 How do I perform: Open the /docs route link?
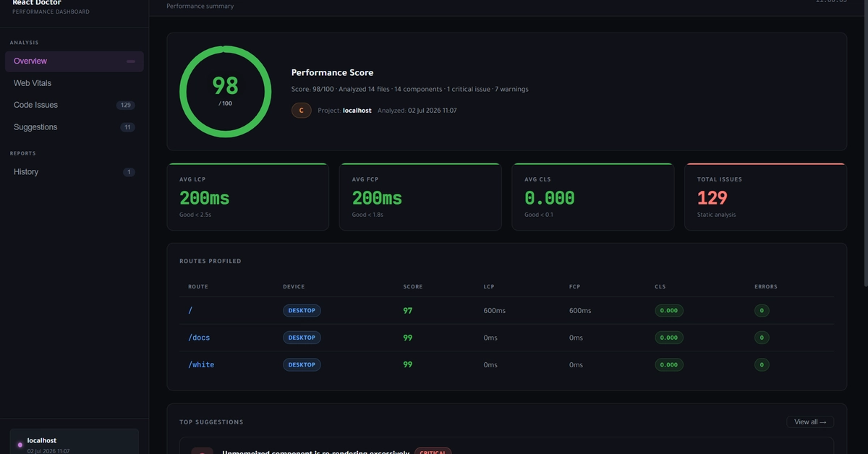click(x=199, y=338)
